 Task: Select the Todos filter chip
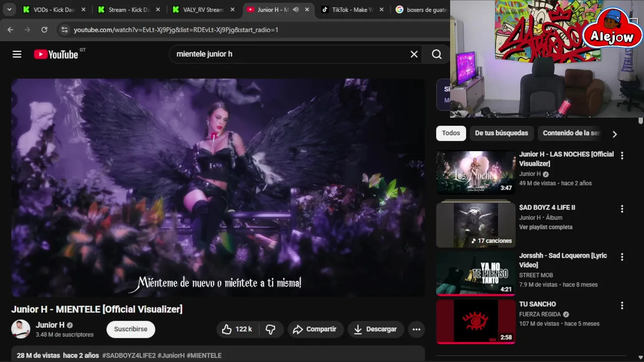[x=451, y=133]
